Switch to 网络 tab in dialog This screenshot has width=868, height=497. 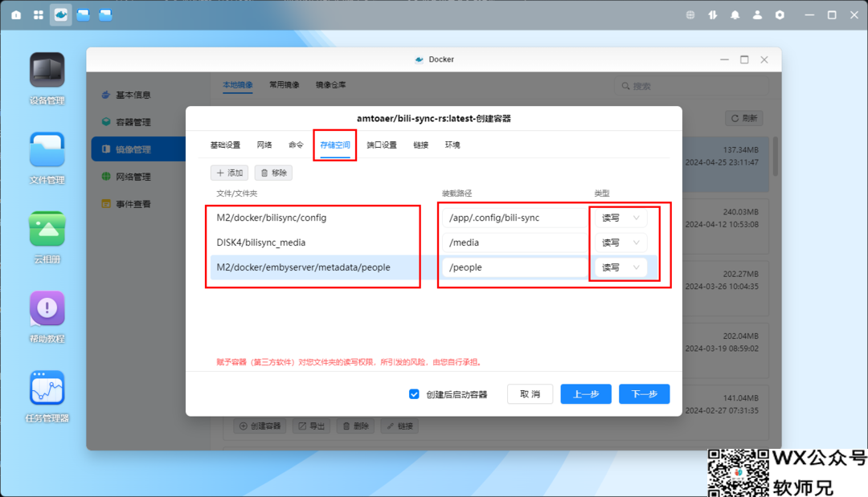(264, 145)
